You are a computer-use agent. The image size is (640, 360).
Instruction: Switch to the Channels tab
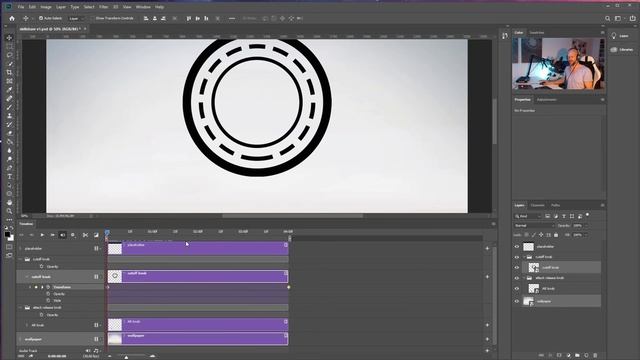pos(538,205)
